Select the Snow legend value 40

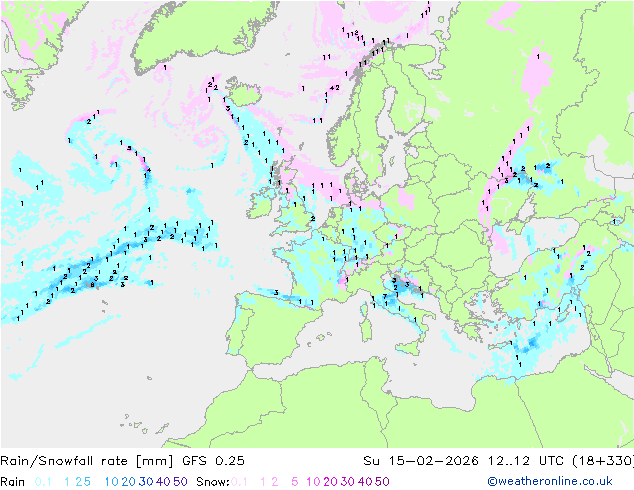[x=365, y=482]
